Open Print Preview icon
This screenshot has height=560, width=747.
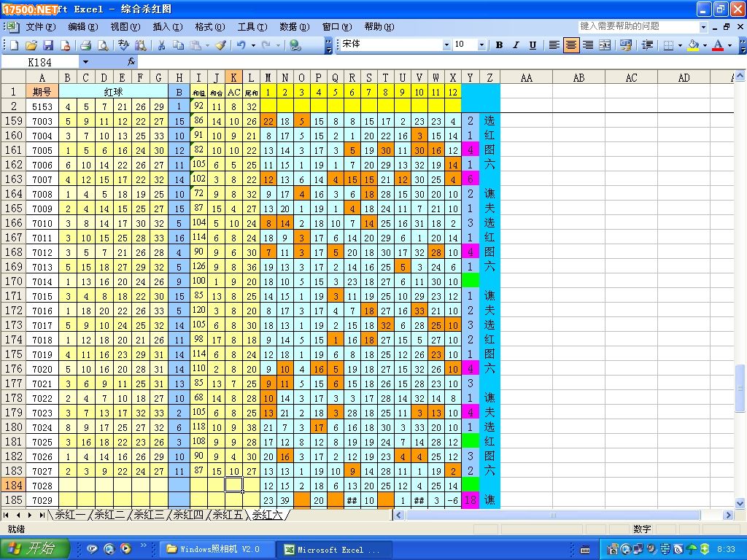coord(102,45)
